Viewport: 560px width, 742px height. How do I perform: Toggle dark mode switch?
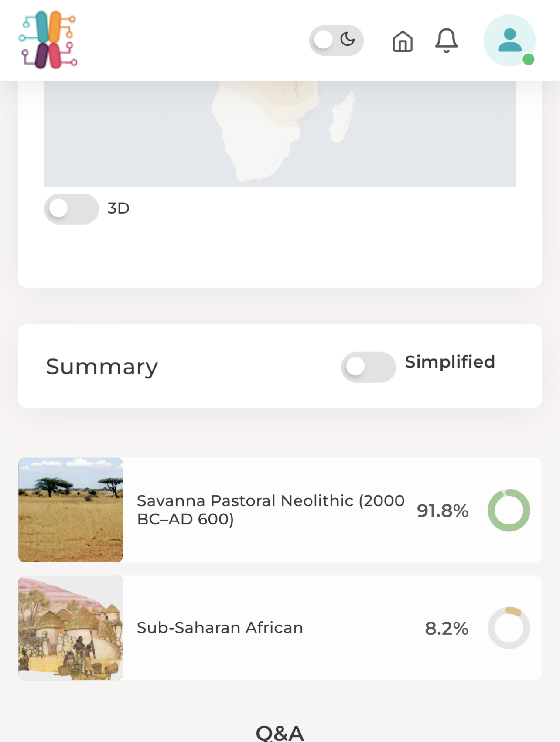(x=336, y=40)
